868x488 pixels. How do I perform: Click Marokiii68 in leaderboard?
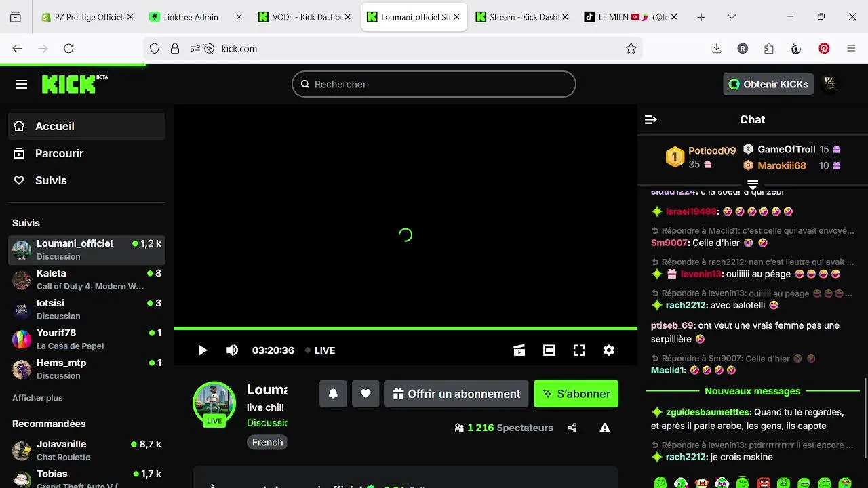click(781, 165)
